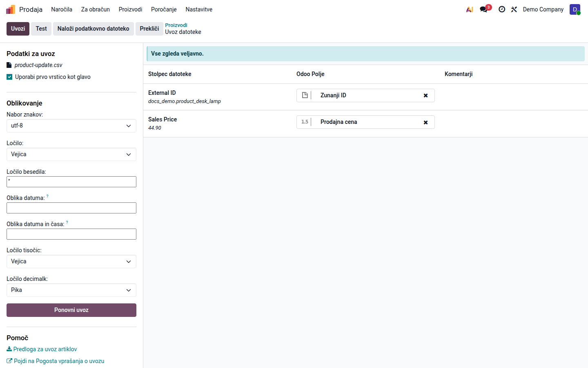Click the Komentarji column header
The image size is (588, 368).
point(459,74)
